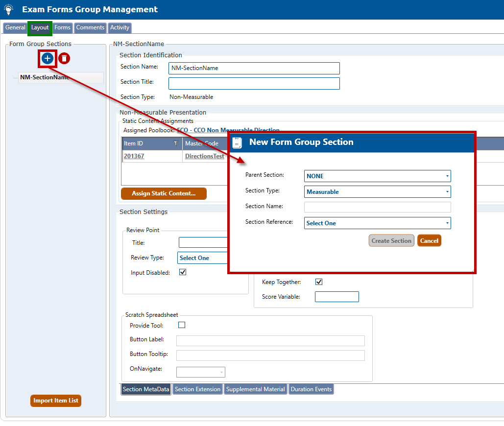Expand the Section Type Measurable dropdown
Viewport: 504px width, 426px height.
(377, 191)
